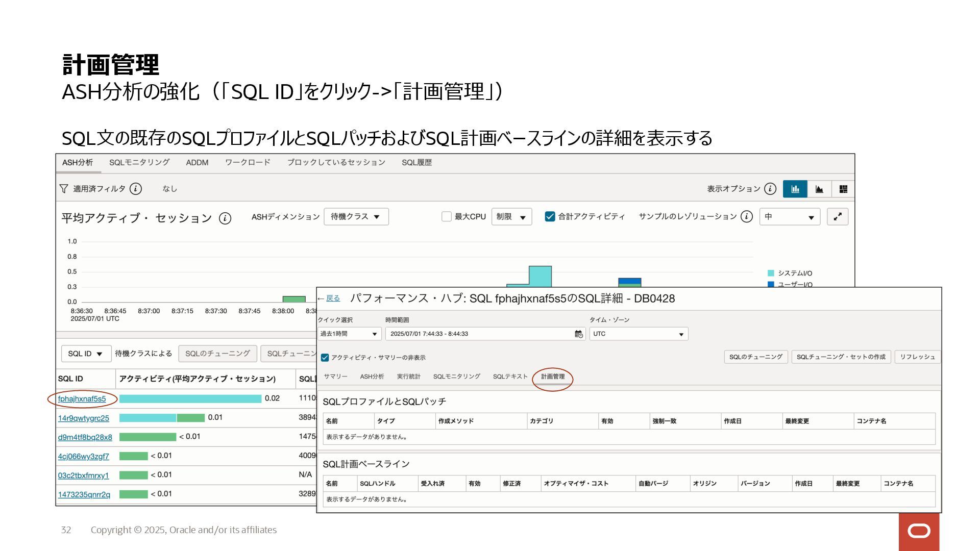
Task: Click the time range input field
Action: 485,334
